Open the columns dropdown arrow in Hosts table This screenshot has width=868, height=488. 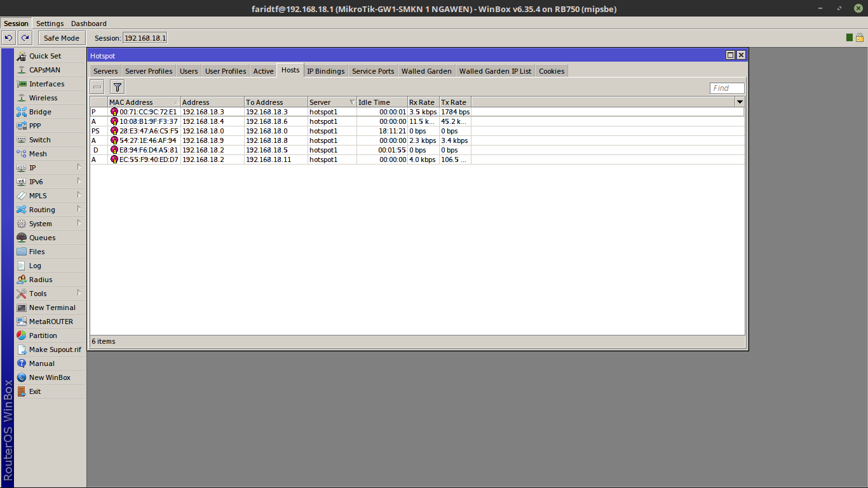(740, 102)
